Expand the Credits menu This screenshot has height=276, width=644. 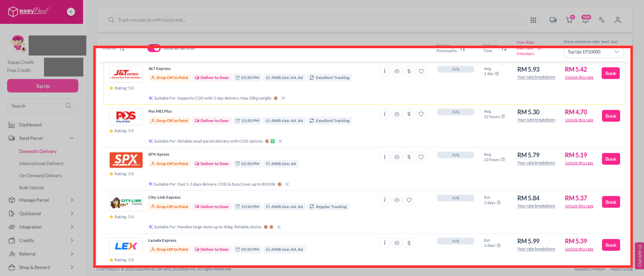71,241
